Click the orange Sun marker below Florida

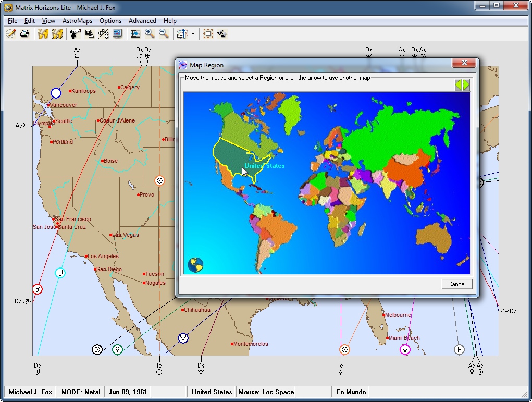(344, 349)
